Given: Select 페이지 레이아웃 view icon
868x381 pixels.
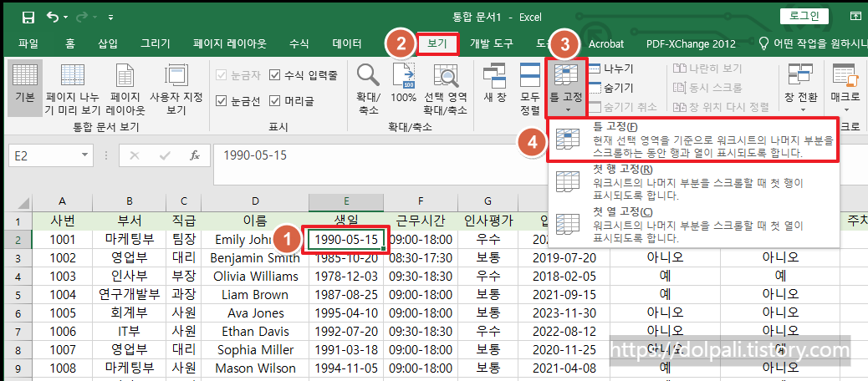Looking at the screenshot, I should [125, 88].
